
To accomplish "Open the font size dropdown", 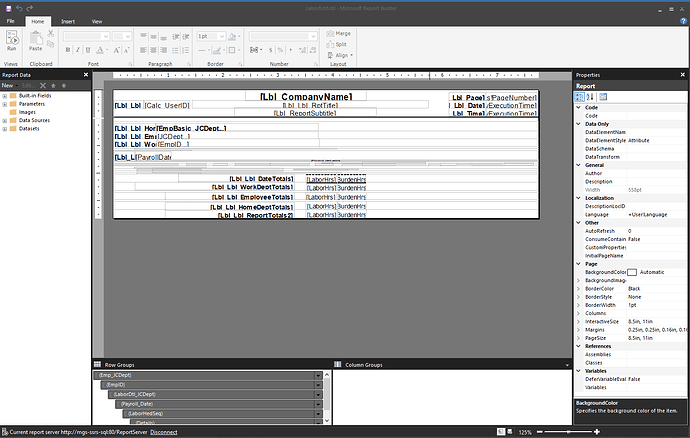I will pyautogui.click(x=128, y=37).
